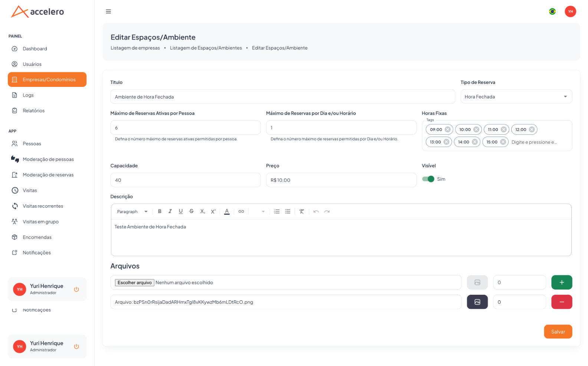The width and height of the screenshot is (588, 366).
Task: Apply superscript formatting
Action: [213, 211]
